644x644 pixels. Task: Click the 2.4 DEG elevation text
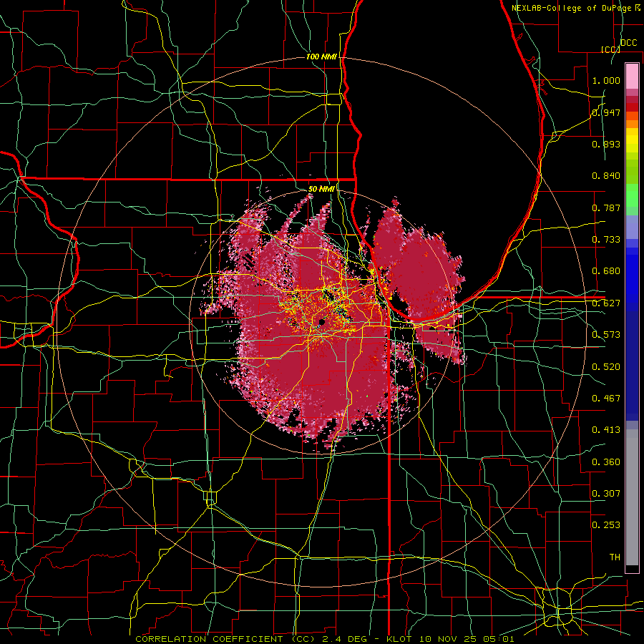343,639
